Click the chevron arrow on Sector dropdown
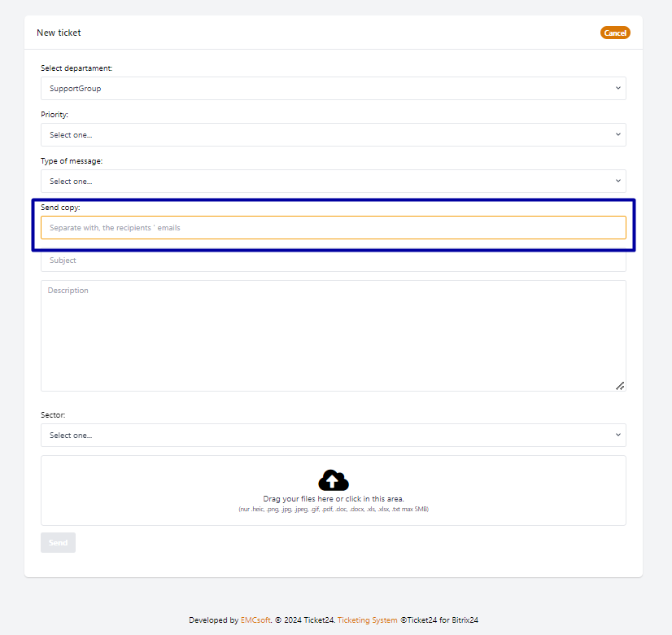Image resolution: width=672 pixels, height=635 pixels. (x=617, y=435)
